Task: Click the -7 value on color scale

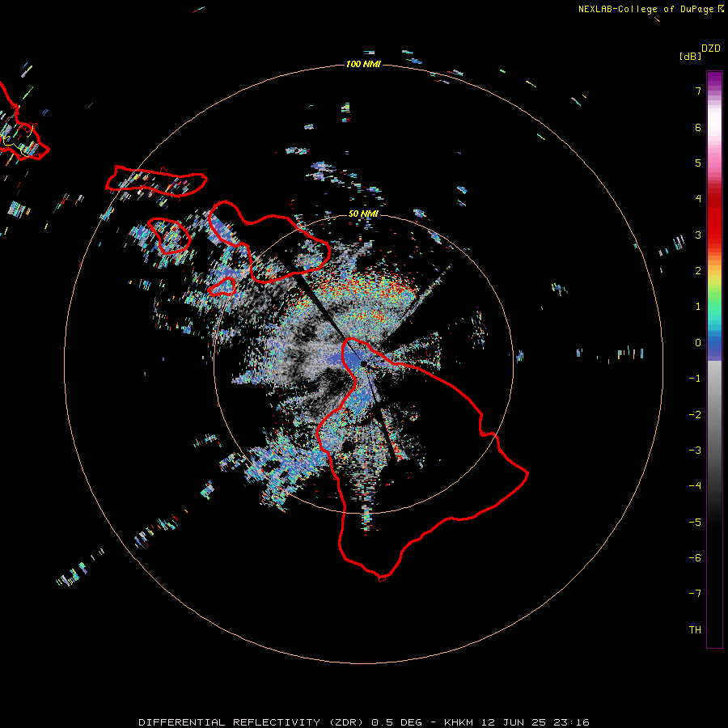Action: pos(695,594)
